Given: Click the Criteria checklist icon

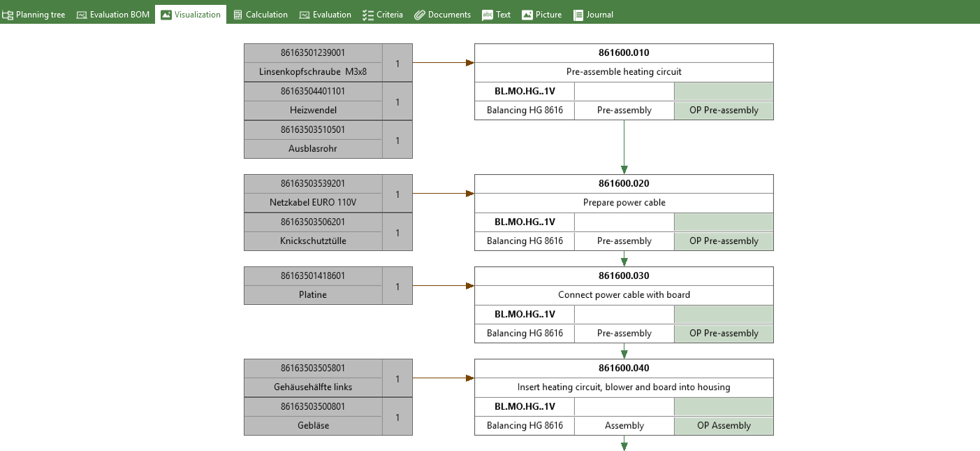Looking at the screenshot, I should pyautogui.click(x=368, y=15).
